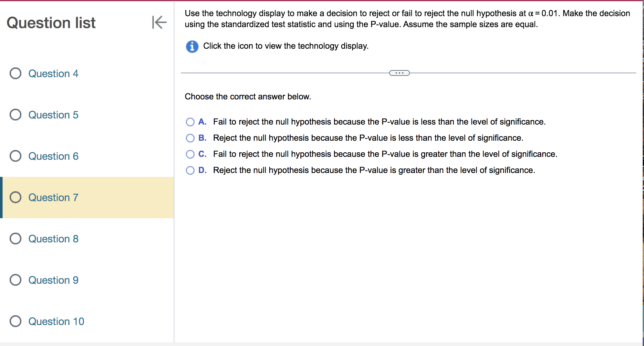Select answer choice A radio button
644x346 pixels.
point(190,122)
